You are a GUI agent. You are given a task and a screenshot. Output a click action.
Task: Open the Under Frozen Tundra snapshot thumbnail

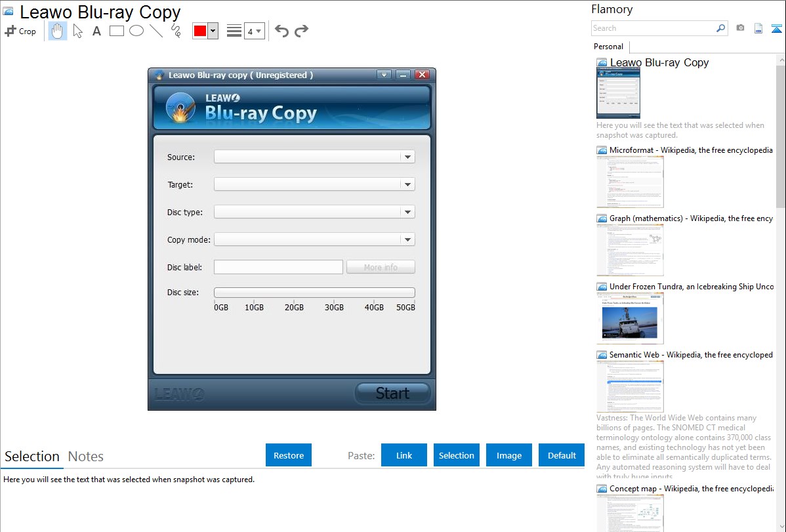coord(630,318)
